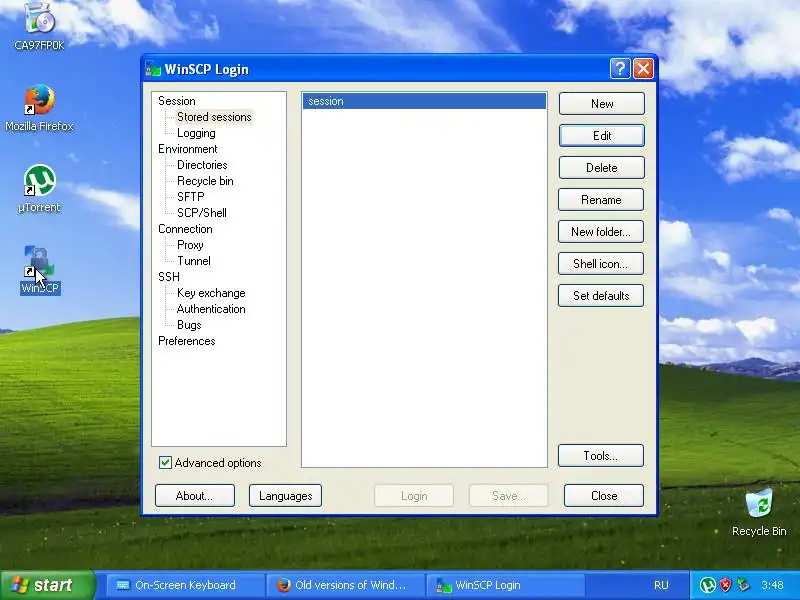Select Stored sessions in the tree
The height and width of the screenshot is (600, 800).
point(214,117)
